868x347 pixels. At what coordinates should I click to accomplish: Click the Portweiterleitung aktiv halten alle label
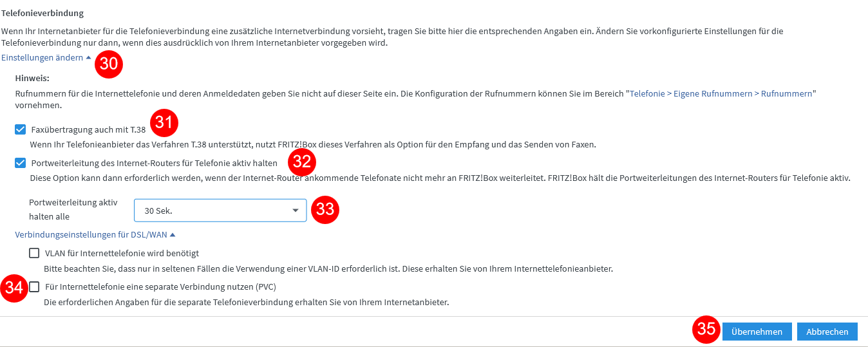coord(73,209)
